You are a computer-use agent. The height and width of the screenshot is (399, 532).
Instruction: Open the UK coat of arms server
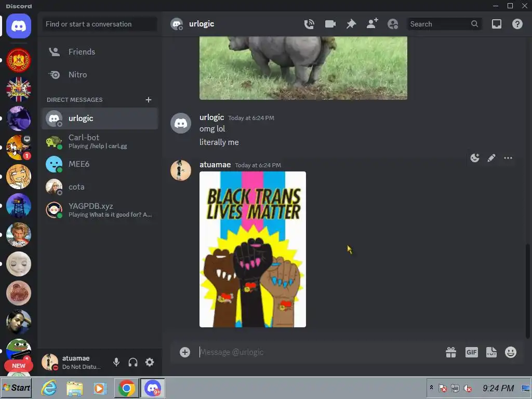point(19,89)
